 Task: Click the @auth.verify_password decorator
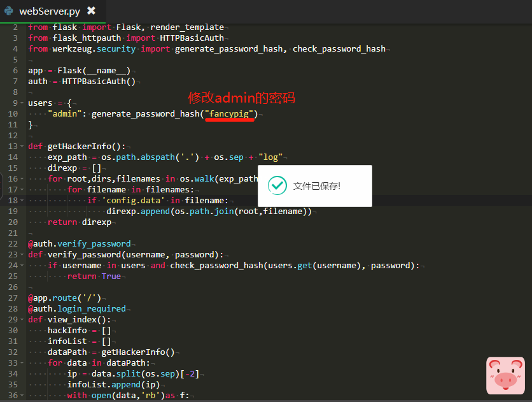pyautogui.click(x=80, y=244)
